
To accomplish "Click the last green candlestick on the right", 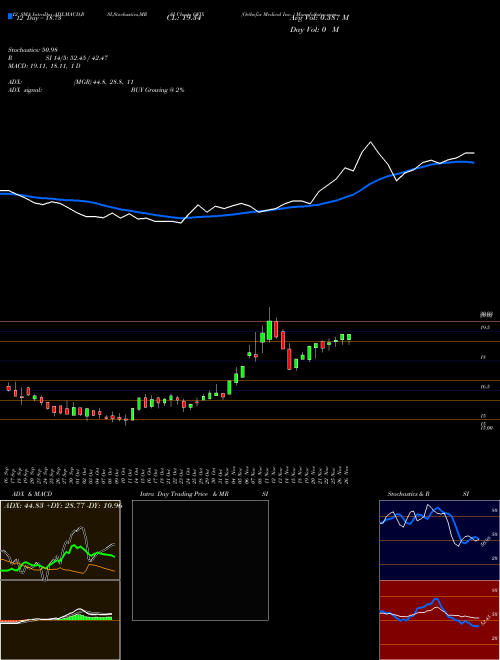I will (x=349, y=337).
